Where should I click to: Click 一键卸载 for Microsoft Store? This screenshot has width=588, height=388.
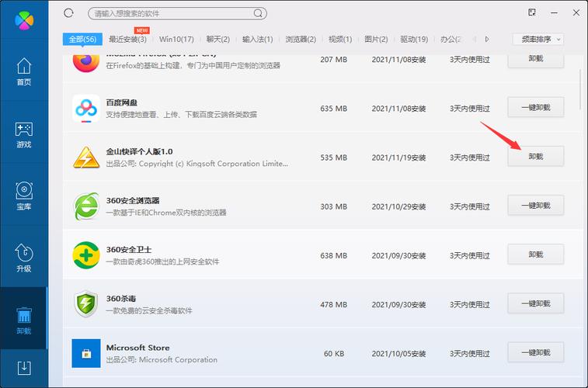point(536,352)
